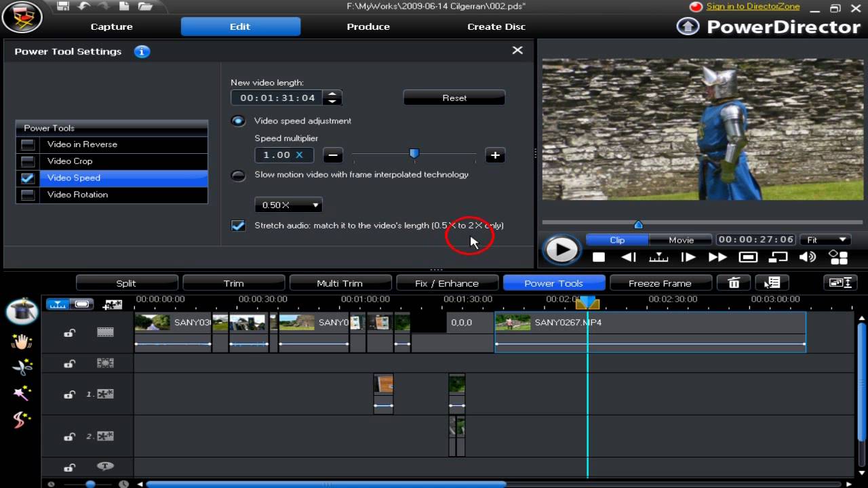Enable Video Crop checkbox
Image resolution: width=868 pixels, height=488 pixels.
pyautogui.click(x=28, y=161)
